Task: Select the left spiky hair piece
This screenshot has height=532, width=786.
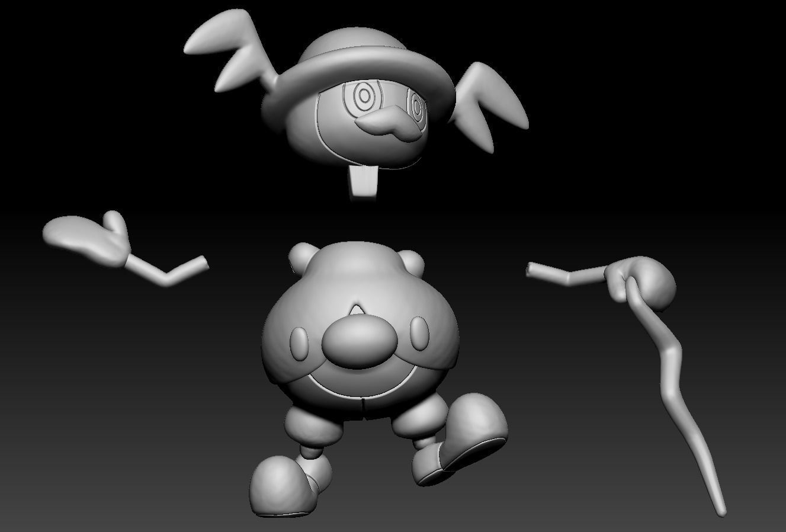Action: click(232, 49)
